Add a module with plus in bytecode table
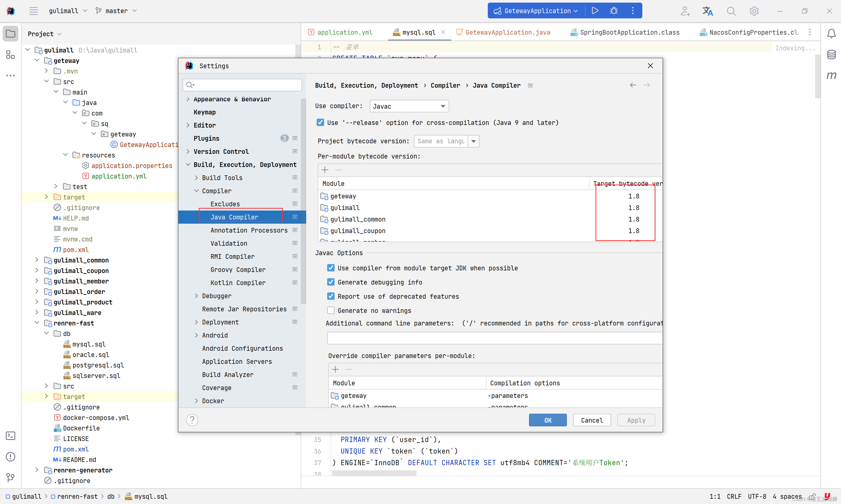The width and height of the screenshot is (841, 504). click(325, 170)
